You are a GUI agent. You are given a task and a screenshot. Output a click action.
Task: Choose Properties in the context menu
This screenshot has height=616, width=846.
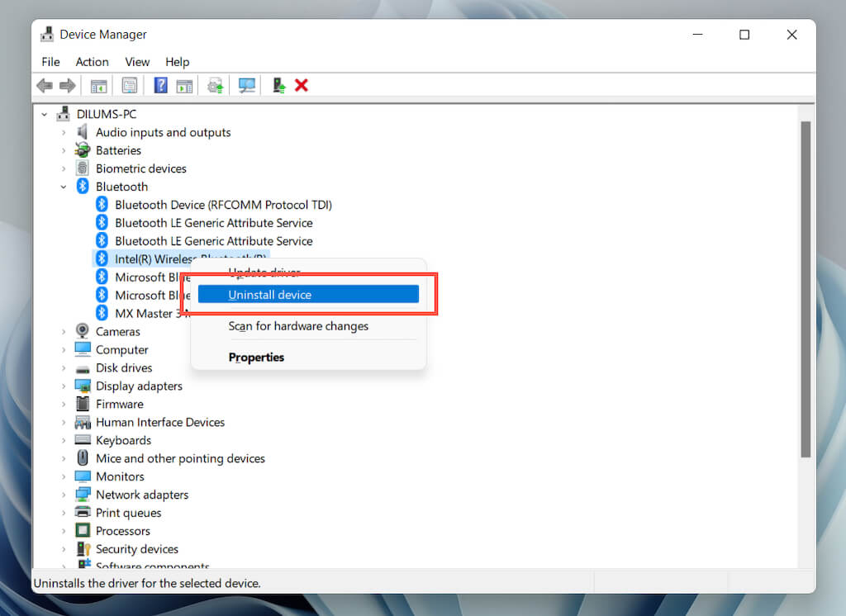click(x=308, y=357)
